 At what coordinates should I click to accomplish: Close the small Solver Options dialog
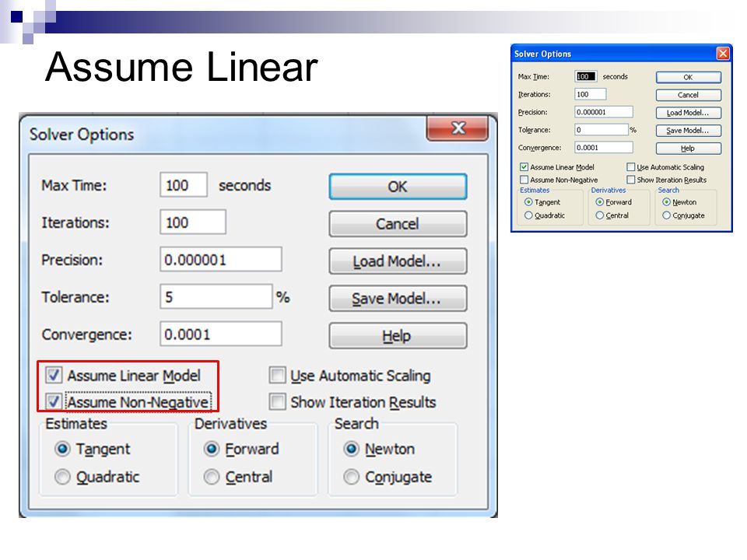(723, 54)
